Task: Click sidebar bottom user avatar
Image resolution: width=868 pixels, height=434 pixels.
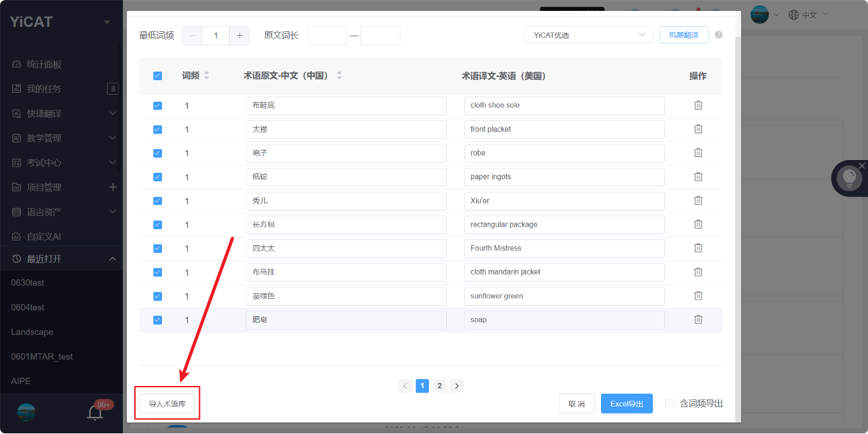Action: pyautogui.click(x=26, y=413)
